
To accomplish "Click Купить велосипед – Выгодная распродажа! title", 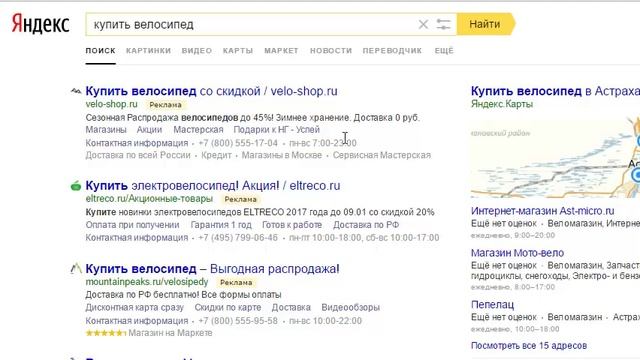I will [x=212, y=269].
